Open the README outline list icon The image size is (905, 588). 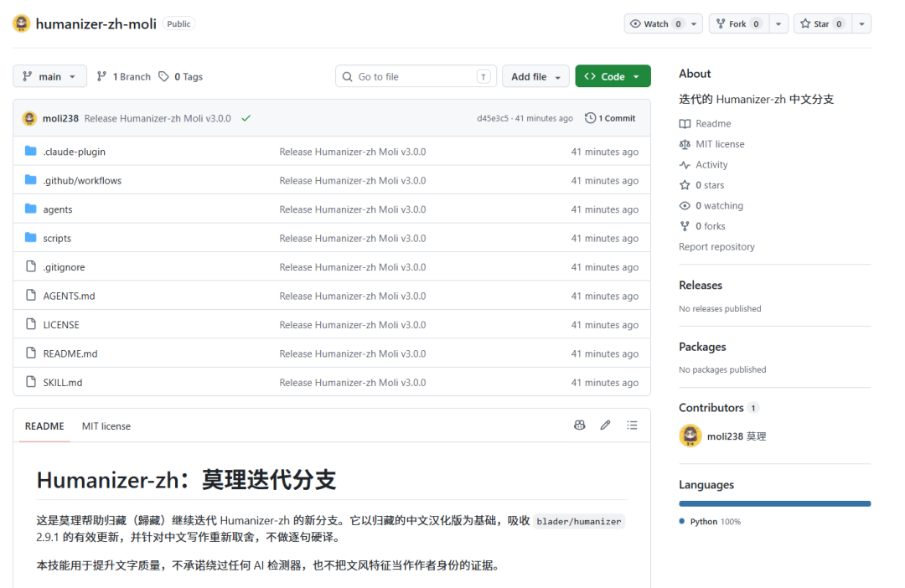tap(632, 426)
